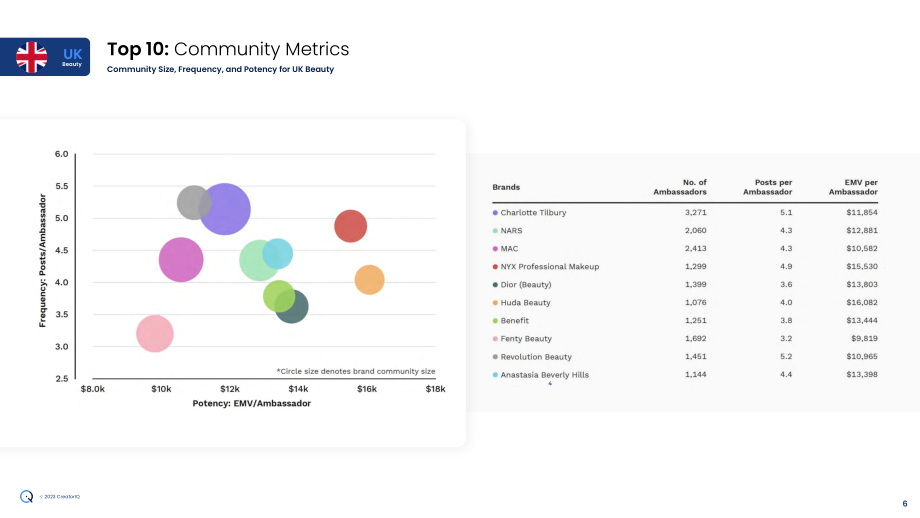Click the 'MAC' brand name in table

pos(509,249)
